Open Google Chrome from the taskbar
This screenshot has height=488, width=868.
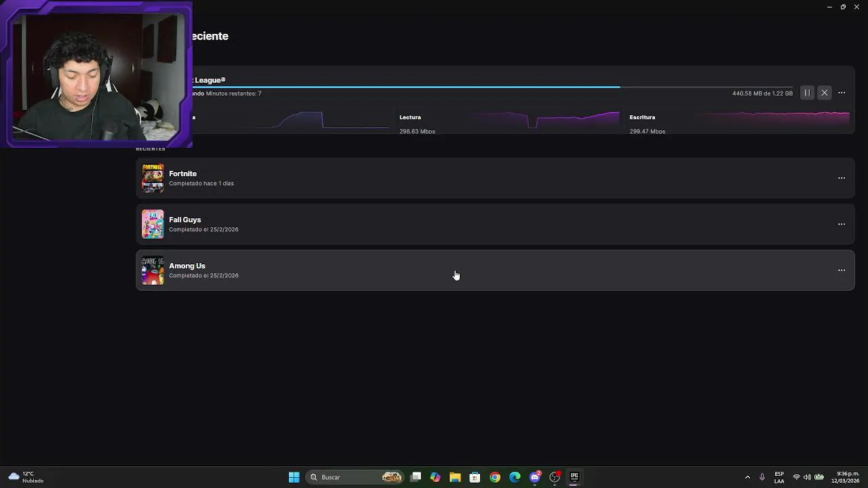(495, 477)
